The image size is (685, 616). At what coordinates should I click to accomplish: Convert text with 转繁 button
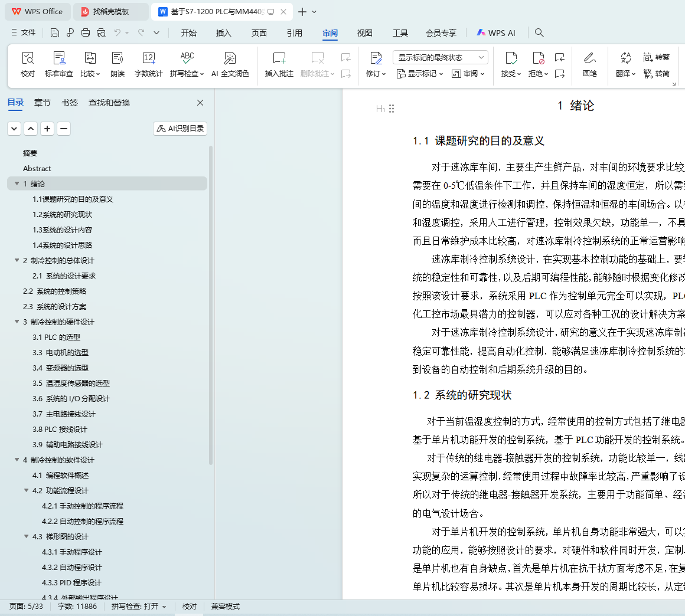click(x=657, y=57)
